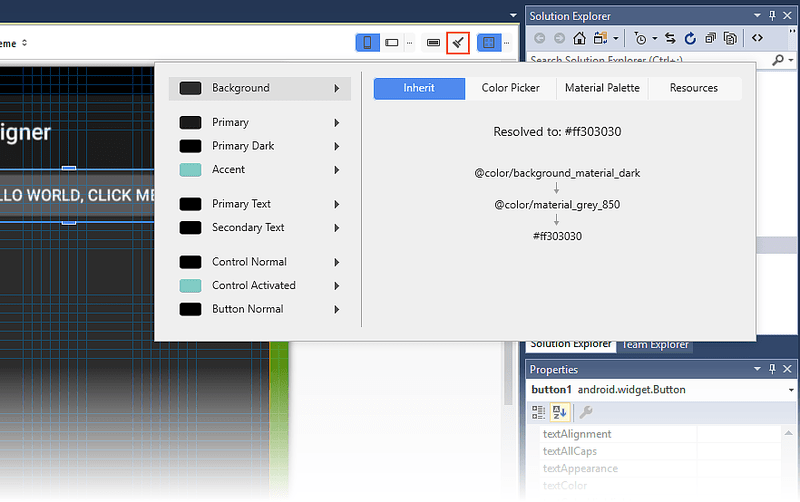This screenshot has width=800, height=502.
Task: Click Solution Explorer Forward arrow
Action: point(559,38)
